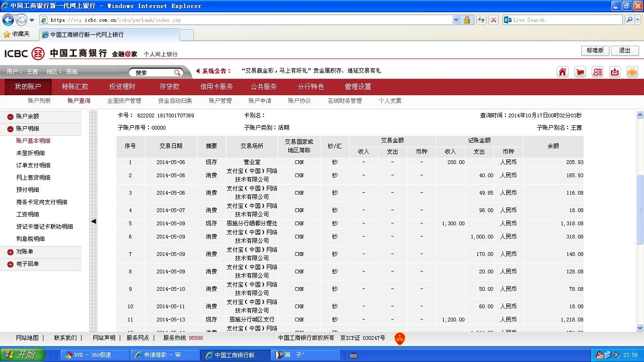The height and width of the screenshot is (362, 644).
Task: Collapse the sidebar with the black arrow
Action: point(93,221)
